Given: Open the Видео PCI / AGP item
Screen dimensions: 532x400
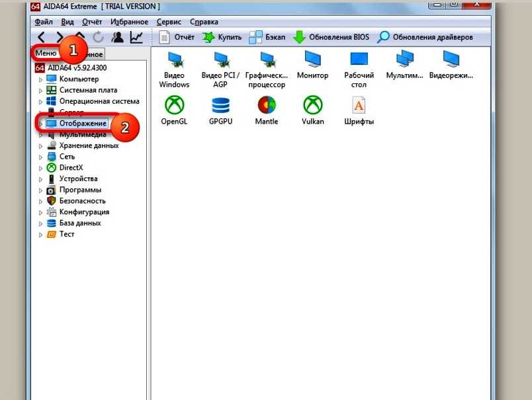Looking at the screenshot, I should pos(220,69).
